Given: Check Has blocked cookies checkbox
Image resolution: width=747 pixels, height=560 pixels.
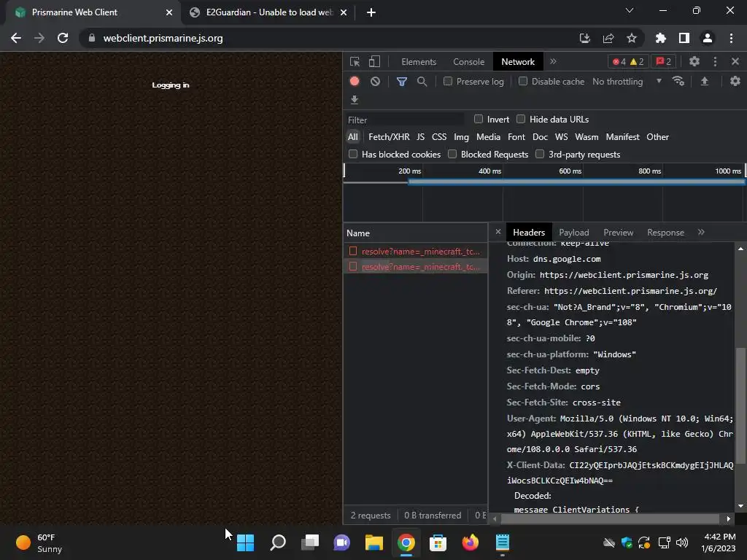Looking at the screenshot, I should (353, 154).
